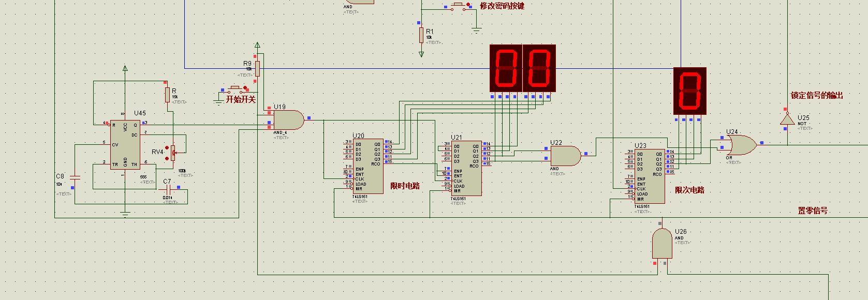Select the 74LS161 part text under U23

click(642, 207)
